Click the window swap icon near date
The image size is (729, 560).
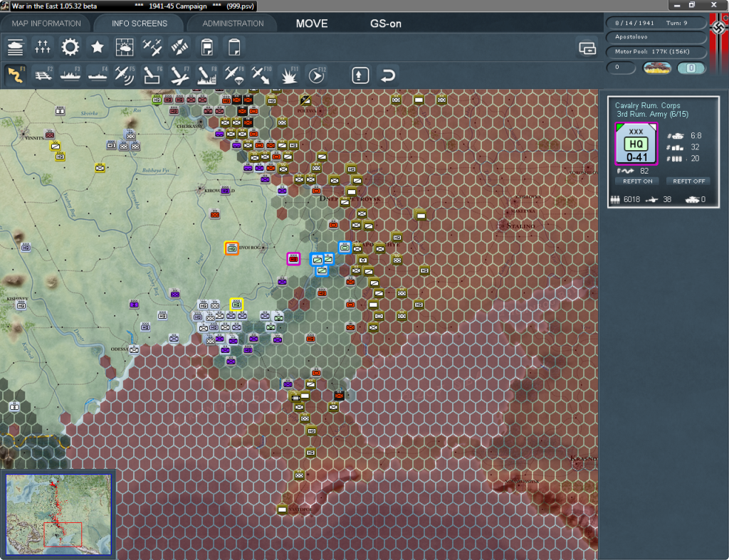[587, 48]
